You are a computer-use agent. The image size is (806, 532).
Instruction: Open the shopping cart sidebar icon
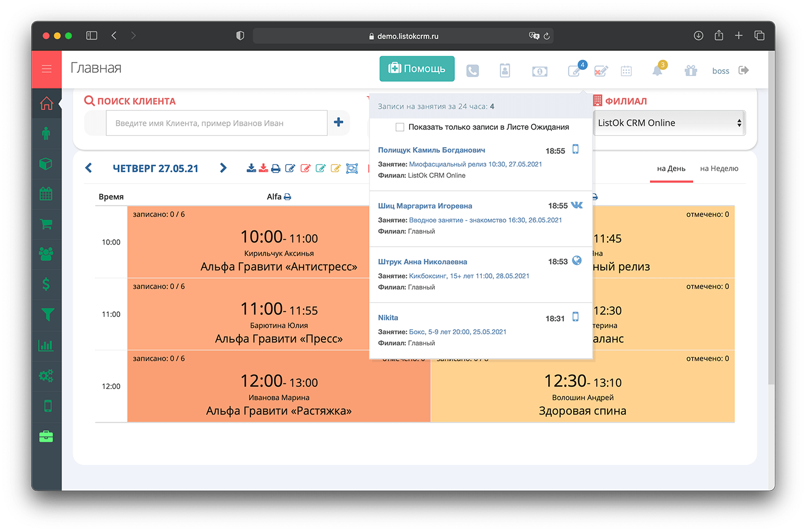[46, 224]
